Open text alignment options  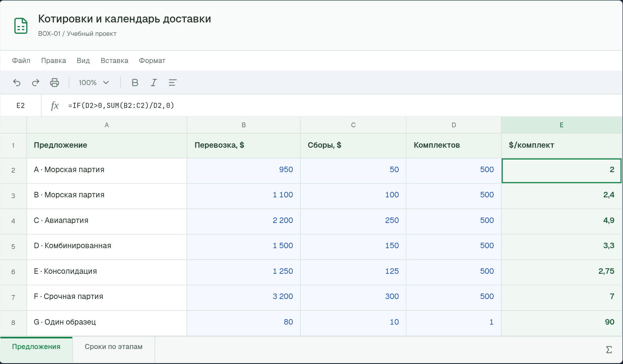(x=173, y=82)
